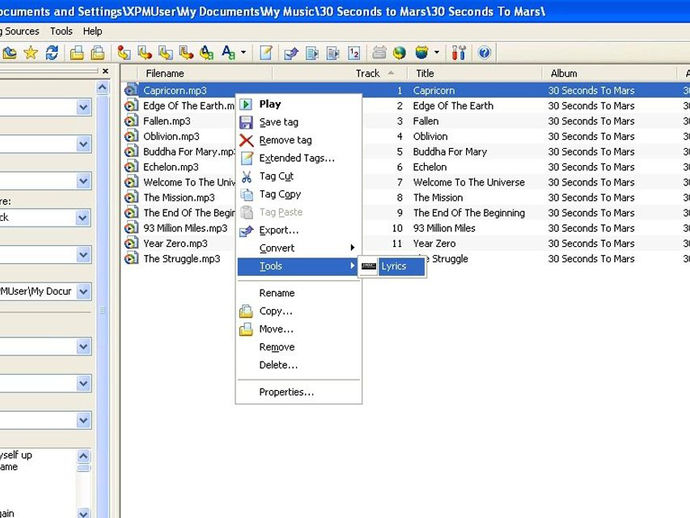Open the Help menu in the menu bar
This screenshot has height=518, width=690.
(92, 31)
